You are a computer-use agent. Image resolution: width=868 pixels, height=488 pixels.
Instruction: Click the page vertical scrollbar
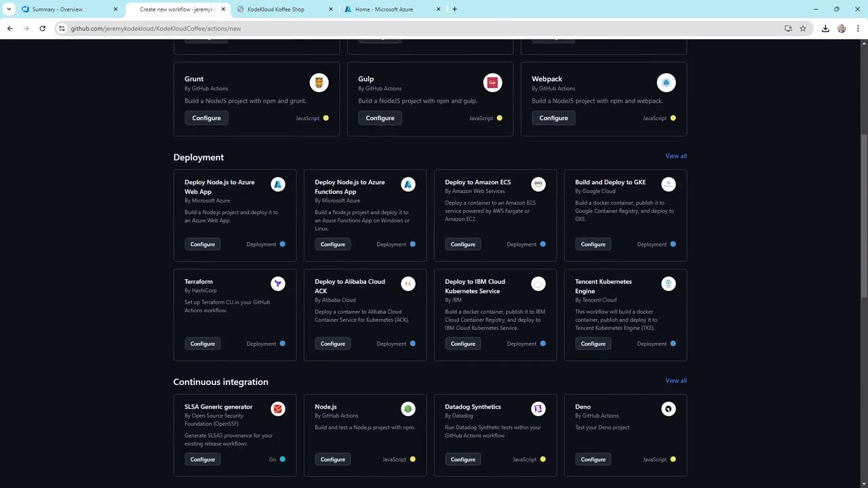863,203
